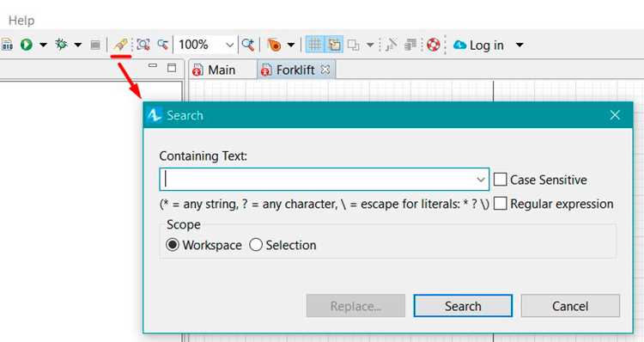Click the greyed-out axes toolbar icon
The image size is (644, 342).
[x=391, y=45]
